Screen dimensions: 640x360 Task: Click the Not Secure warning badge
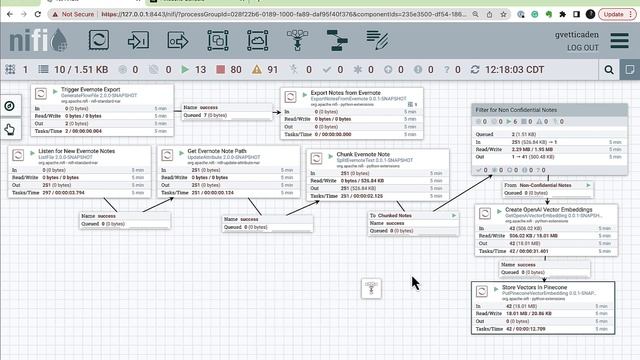tap(73, 14)
